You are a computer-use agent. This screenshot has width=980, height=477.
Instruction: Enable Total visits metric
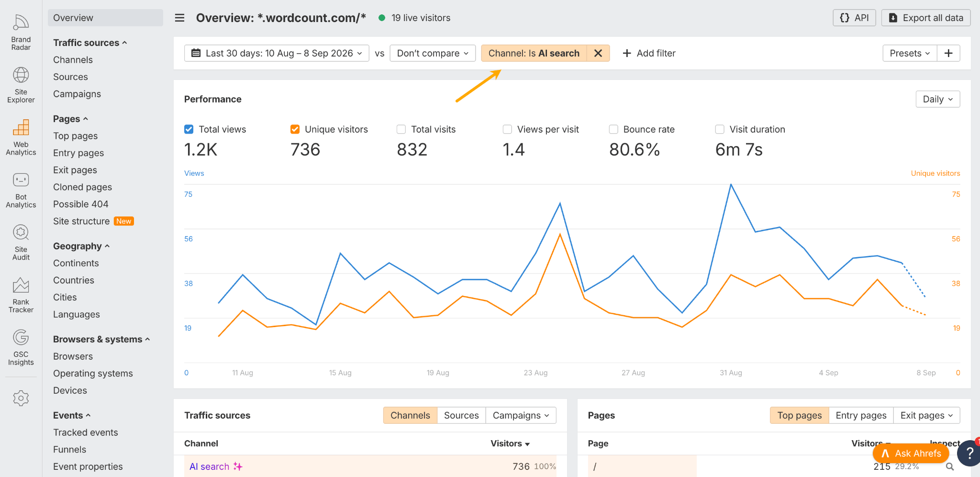pos(401,129)
